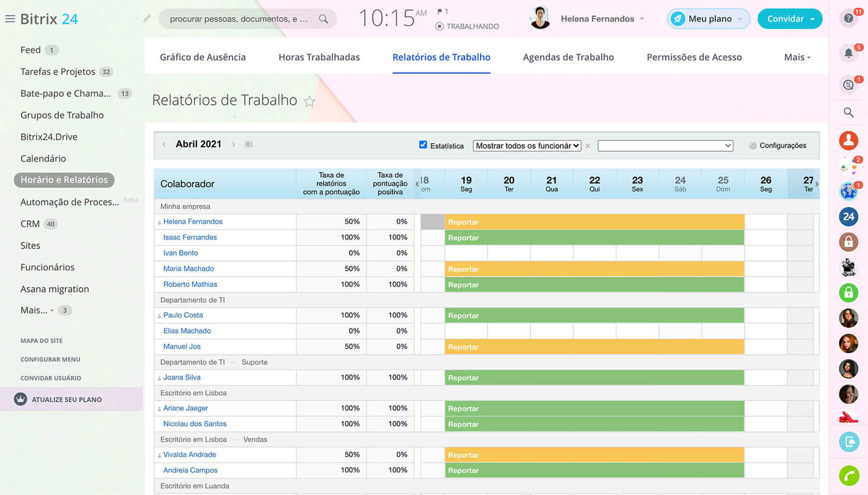Click the magnifier icon in the search bar
The height and width of the screenshot is (495, 868).
click(323, 19)
